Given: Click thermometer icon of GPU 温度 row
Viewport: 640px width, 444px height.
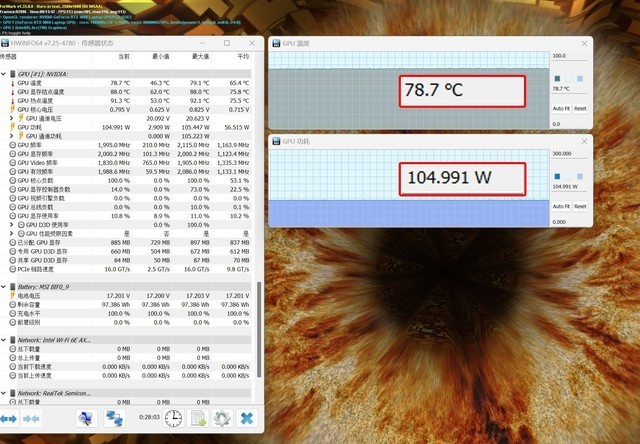Looking at the screenshot, I should click(12, 83).
